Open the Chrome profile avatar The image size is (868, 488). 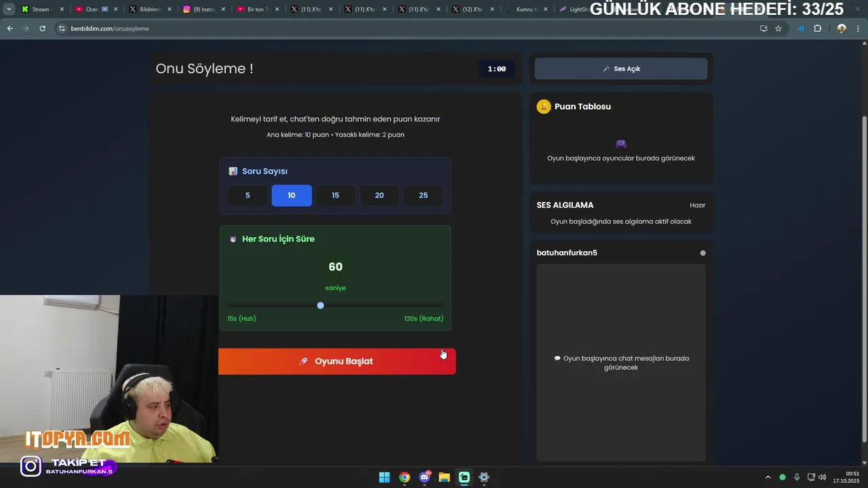(x=842, y=28)
